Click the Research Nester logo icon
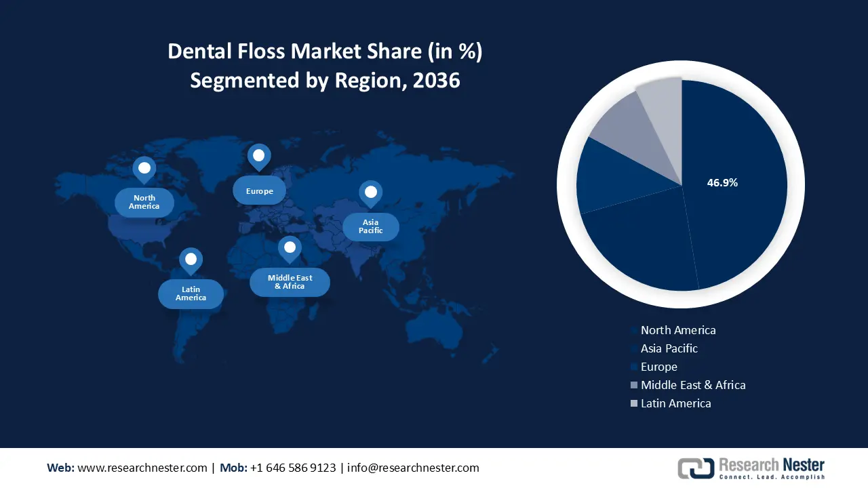 click(x=696, y=468)
